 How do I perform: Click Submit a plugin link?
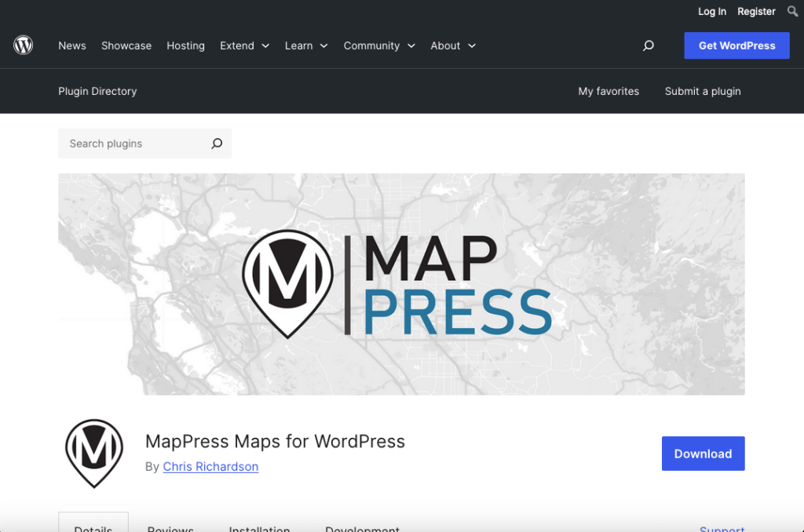coord(703,91)
